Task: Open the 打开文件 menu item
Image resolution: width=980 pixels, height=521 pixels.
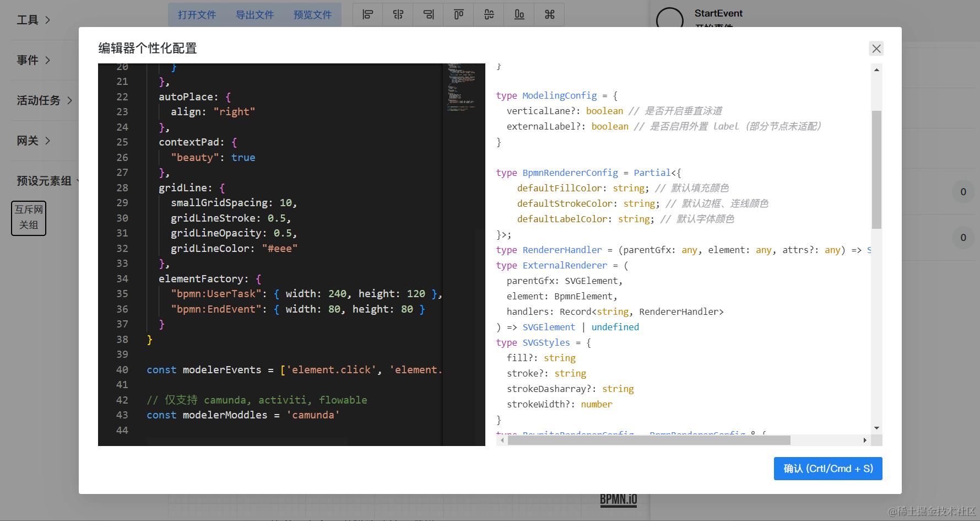Action: pyautogui.click(x=197, y=15)
